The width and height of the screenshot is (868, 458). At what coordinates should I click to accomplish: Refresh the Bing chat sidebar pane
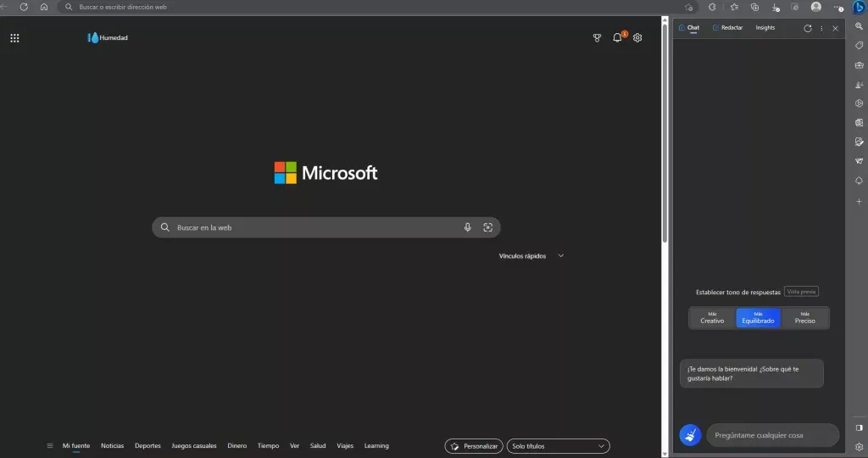click(x=808, y=28)
